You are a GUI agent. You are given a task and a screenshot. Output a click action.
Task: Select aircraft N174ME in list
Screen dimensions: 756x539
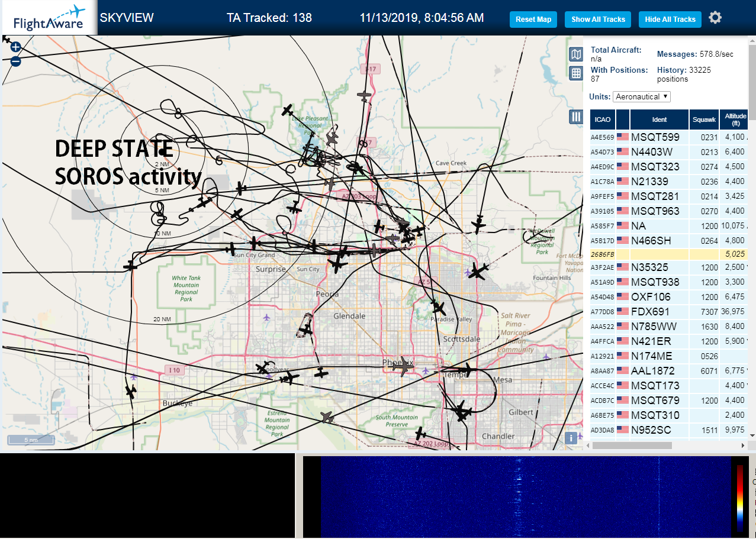(669, 356)
